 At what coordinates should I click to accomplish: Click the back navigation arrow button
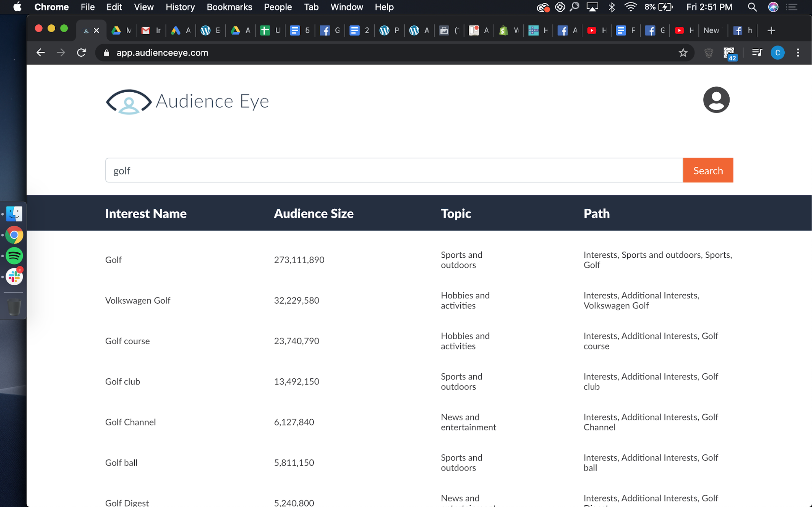click(39, 53)
